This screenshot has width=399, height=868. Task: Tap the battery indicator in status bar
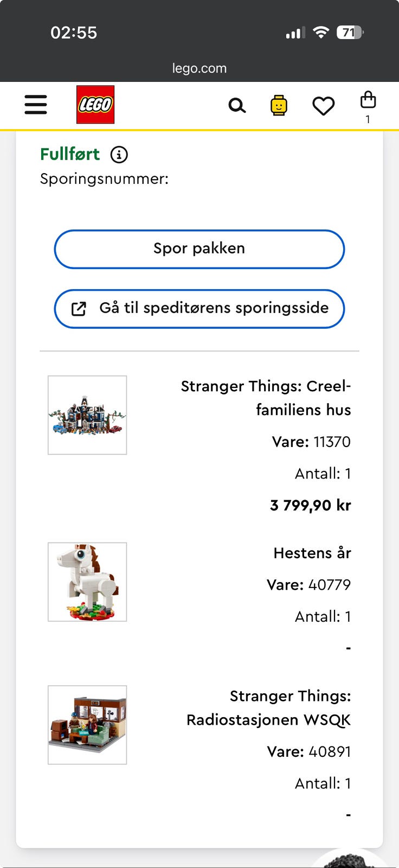350,33
